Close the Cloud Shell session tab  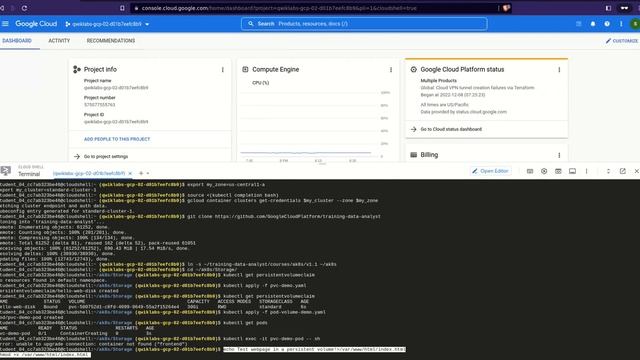tap(130, 173)
